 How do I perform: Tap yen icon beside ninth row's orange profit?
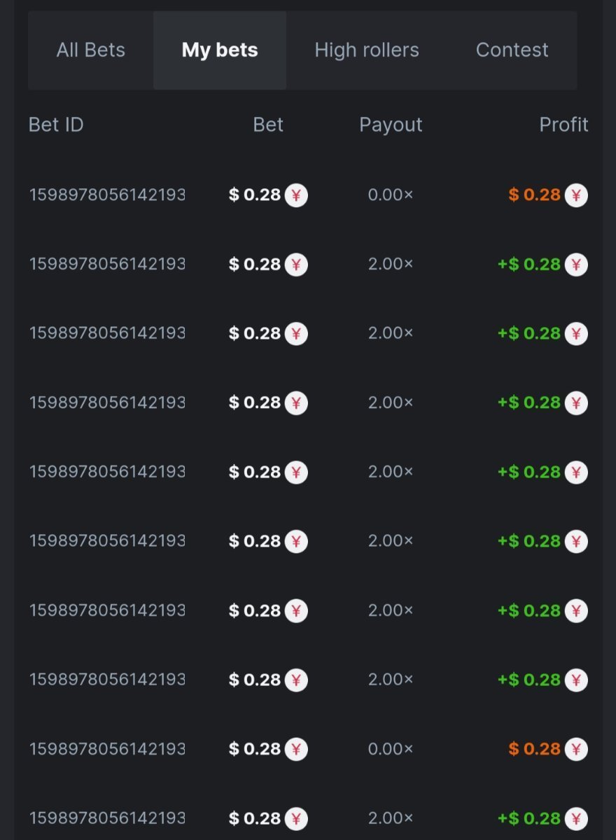576,749
